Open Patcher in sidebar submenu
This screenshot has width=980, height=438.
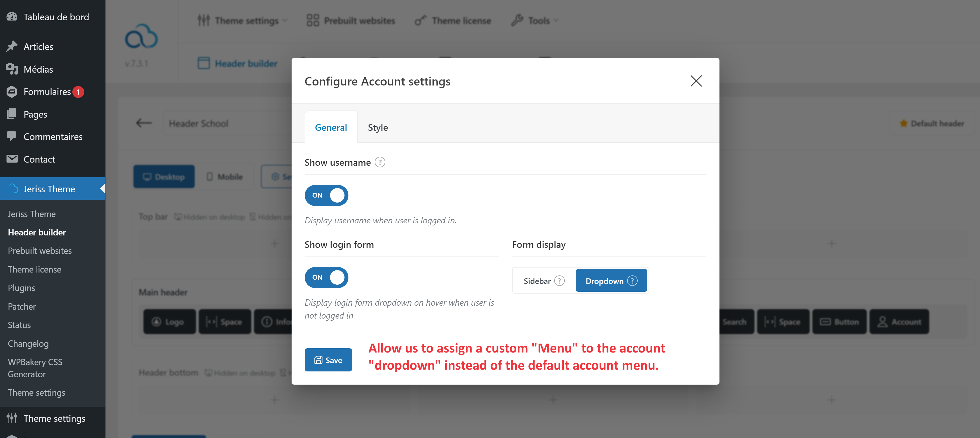coord(22,306)
